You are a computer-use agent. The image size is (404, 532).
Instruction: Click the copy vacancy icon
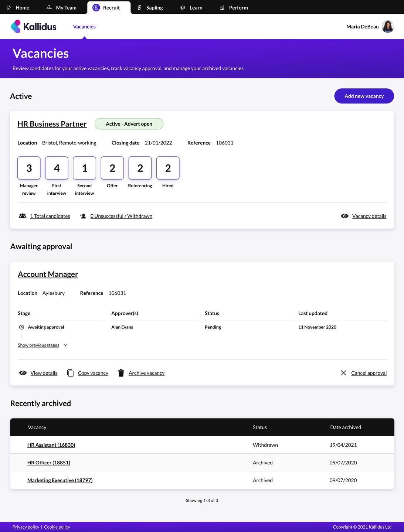(x=70, y=373)
